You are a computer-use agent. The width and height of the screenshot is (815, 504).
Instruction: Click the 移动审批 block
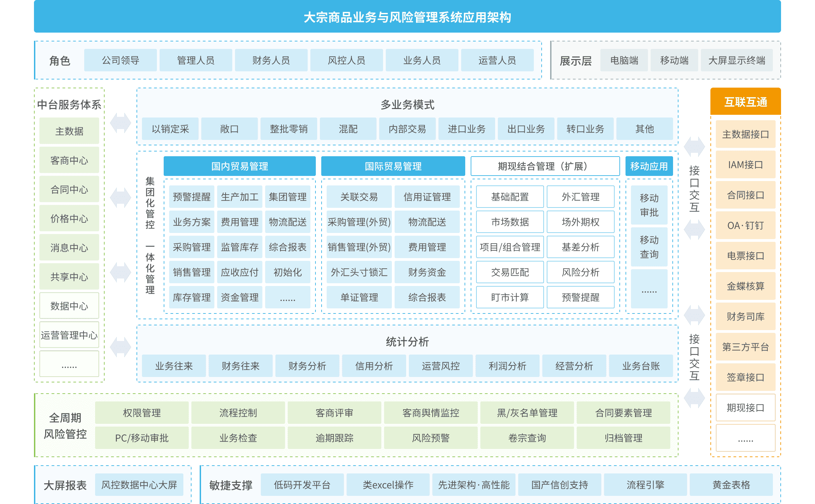[649, 205]
